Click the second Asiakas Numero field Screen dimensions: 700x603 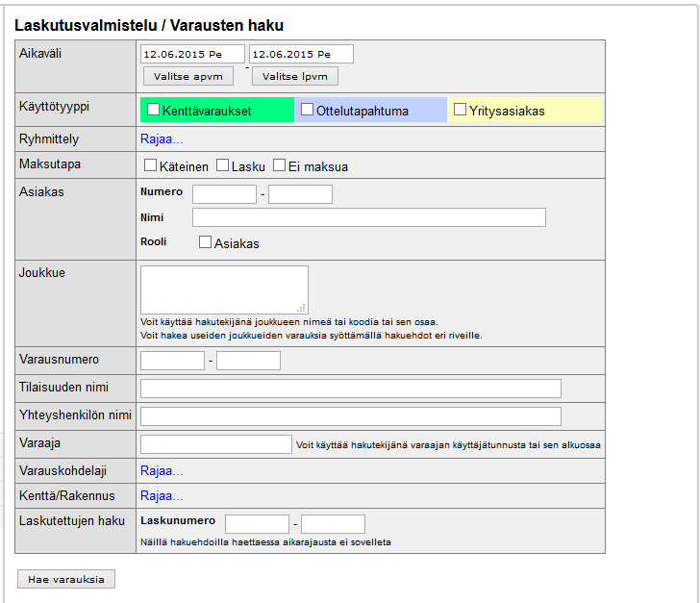click(x=300, y=194)
